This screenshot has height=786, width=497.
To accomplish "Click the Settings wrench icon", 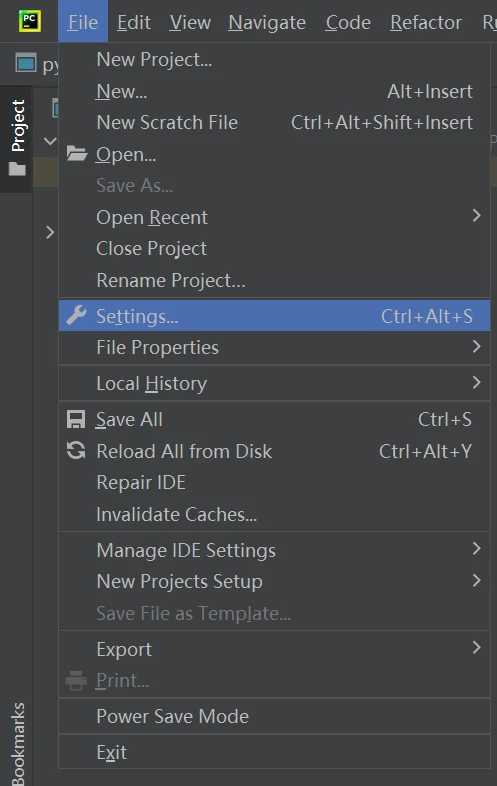I will pyautogui.click(x=76, y=316).
